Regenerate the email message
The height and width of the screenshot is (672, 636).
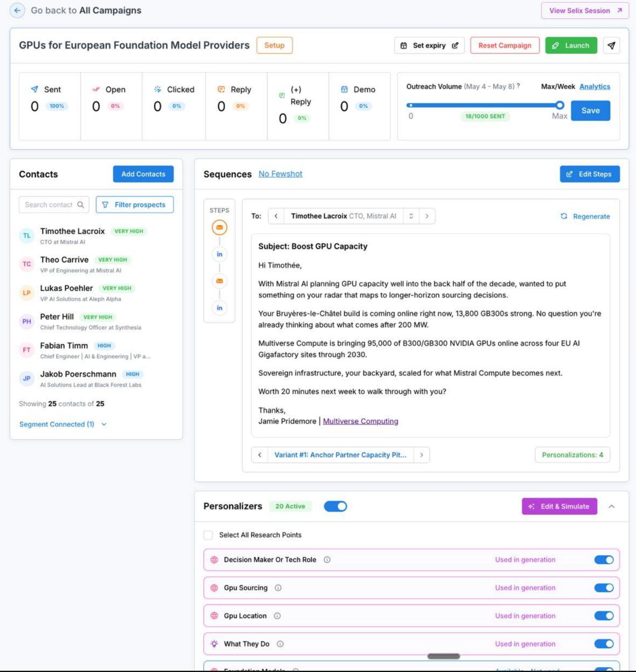(585, 216)
